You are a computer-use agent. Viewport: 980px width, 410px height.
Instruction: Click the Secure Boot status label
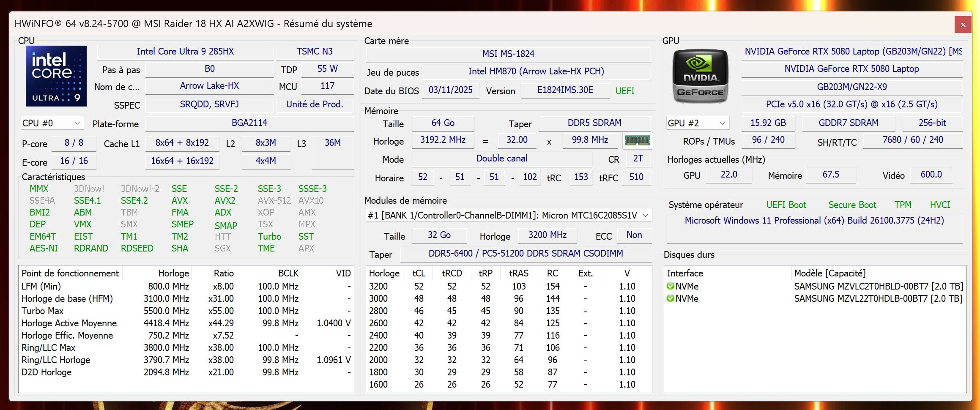tap(852, 205)
